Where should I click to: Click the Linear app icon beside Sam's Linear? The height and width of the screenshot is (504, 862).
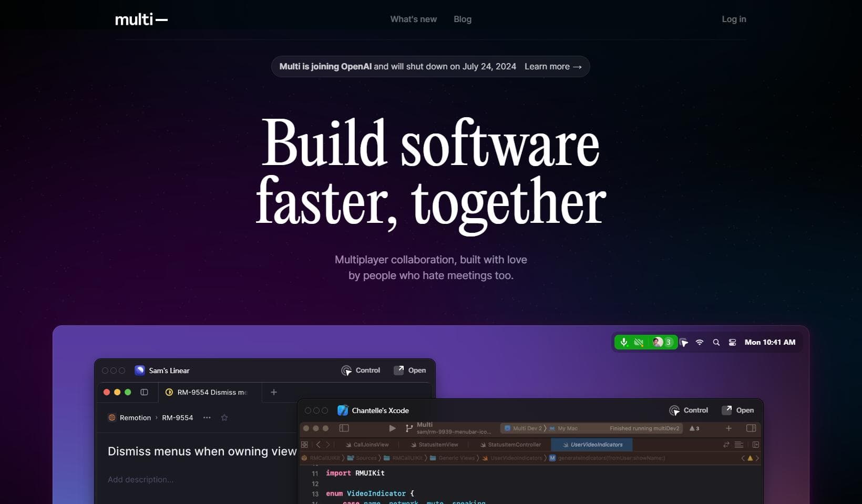pyautogui.click(x=139, y=370)
